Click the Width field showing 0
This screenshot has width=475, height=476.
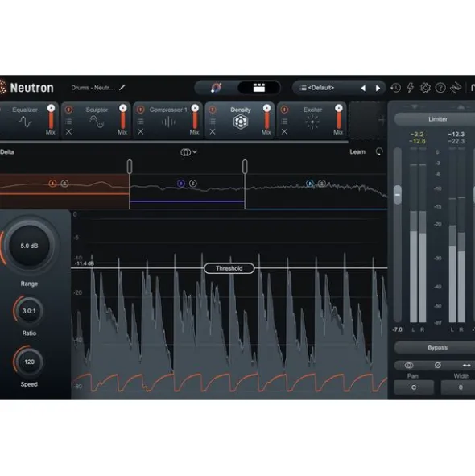pos(458,387)
